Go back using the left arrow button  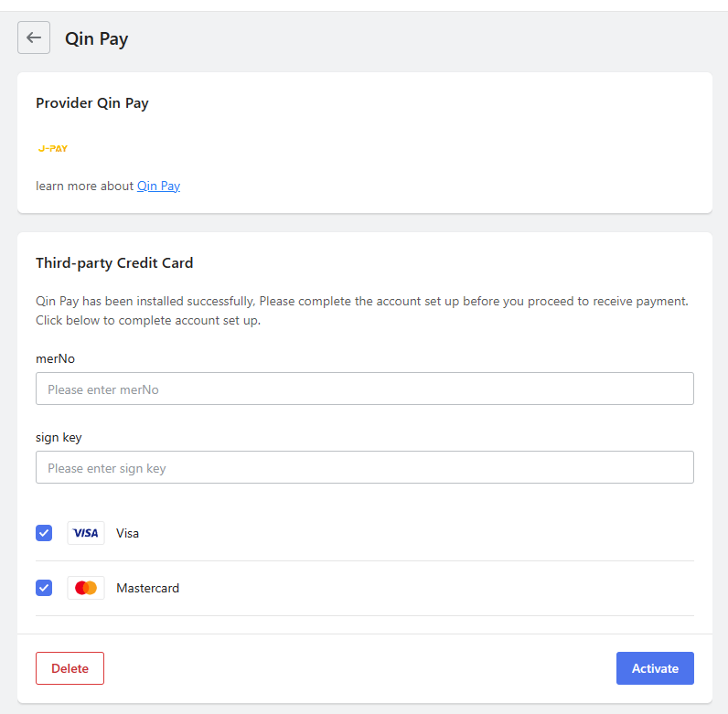(34, 37)
